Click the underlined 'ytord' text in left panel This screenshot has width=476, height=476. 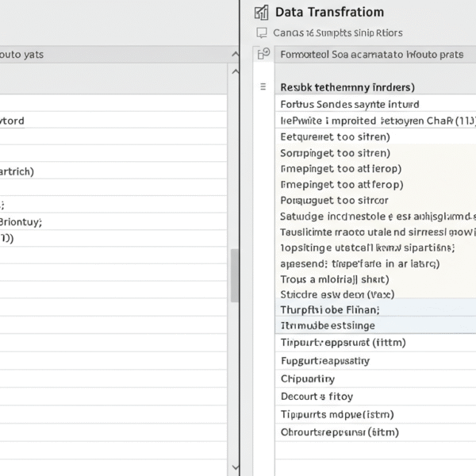pyautogui.click(x=12, y=121)
